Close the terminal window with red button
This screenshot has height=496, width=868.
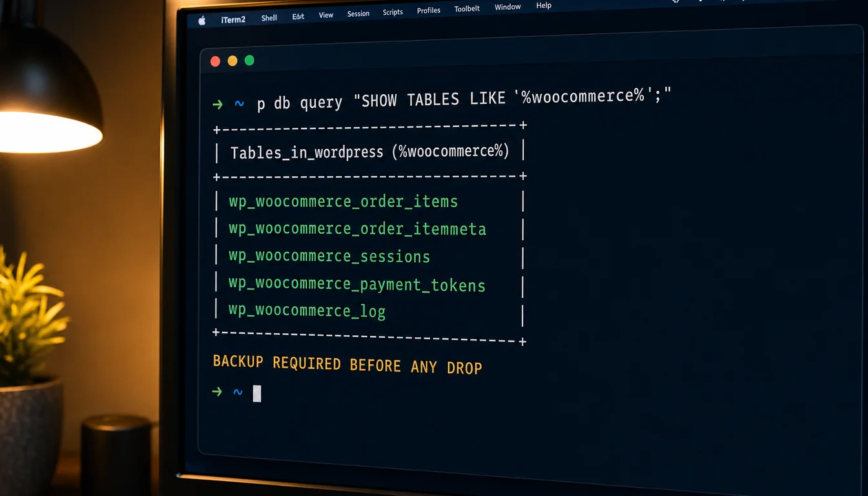pos(215,61)
